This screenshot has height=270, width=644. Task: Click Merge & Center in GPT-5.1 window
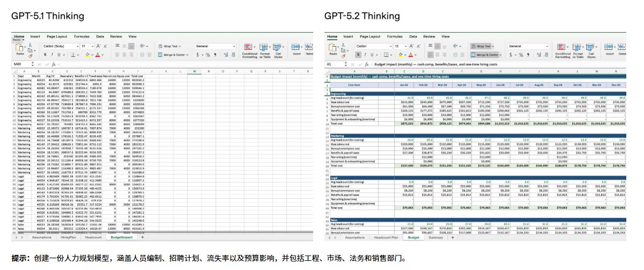pos(174,55)
